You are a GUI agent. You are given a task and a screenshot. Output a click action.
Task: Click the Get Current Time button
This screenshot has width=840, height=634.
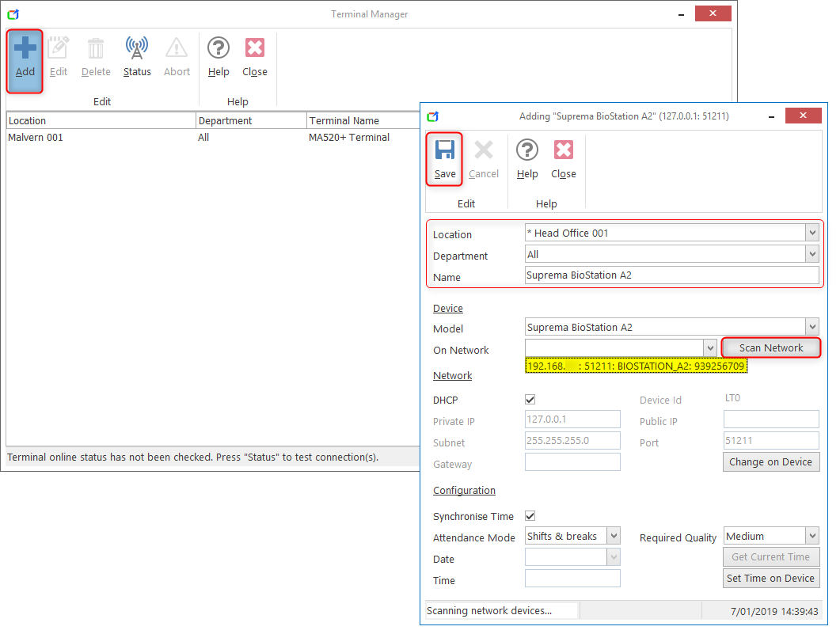tap(771, 557)
